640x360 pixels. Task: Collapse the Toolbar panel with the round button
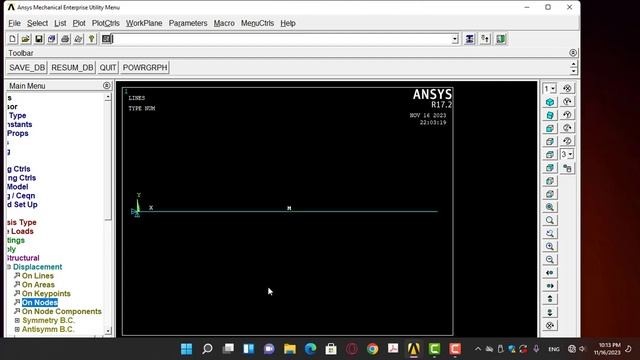(x=573, y=53)
